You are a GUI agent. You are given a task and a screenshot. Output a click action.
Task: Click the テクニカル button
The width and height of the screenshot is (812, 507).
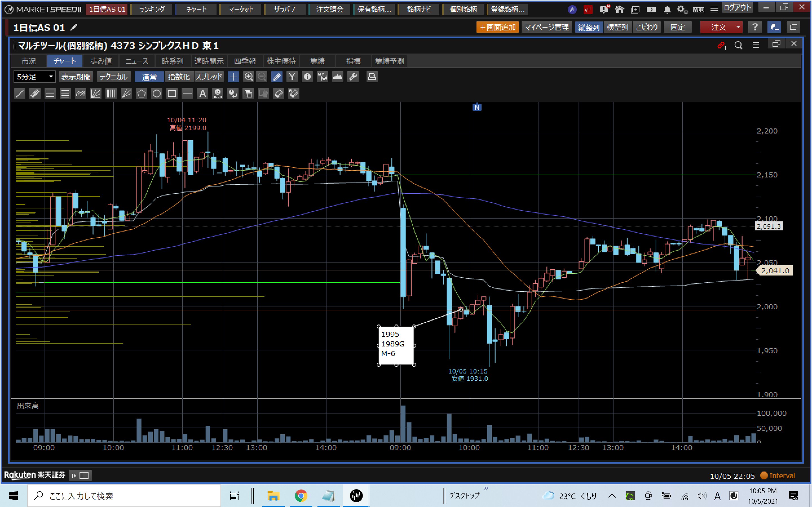[113, 77]
